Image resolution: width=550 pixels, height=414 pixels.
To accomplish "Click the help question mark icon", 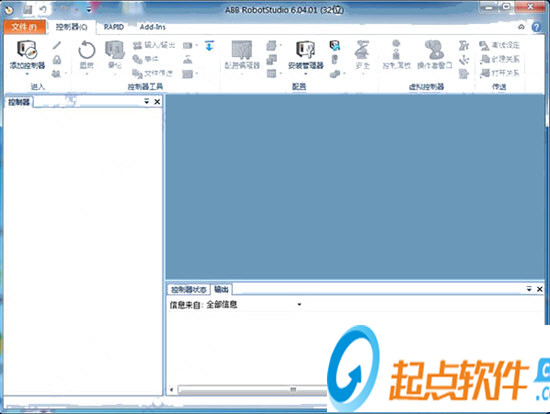I will point(537,27).
